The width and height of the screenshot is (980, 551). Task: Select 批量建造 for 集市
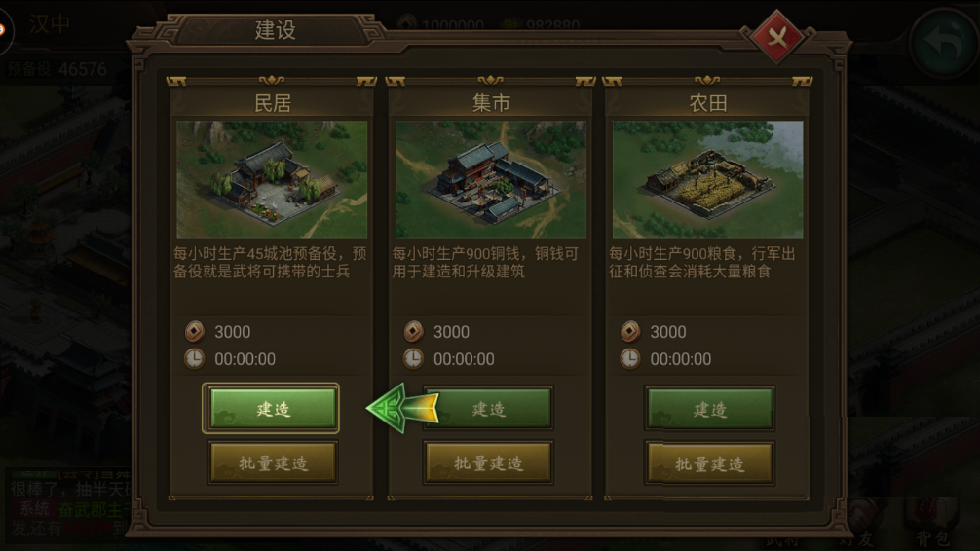(488, 462)
